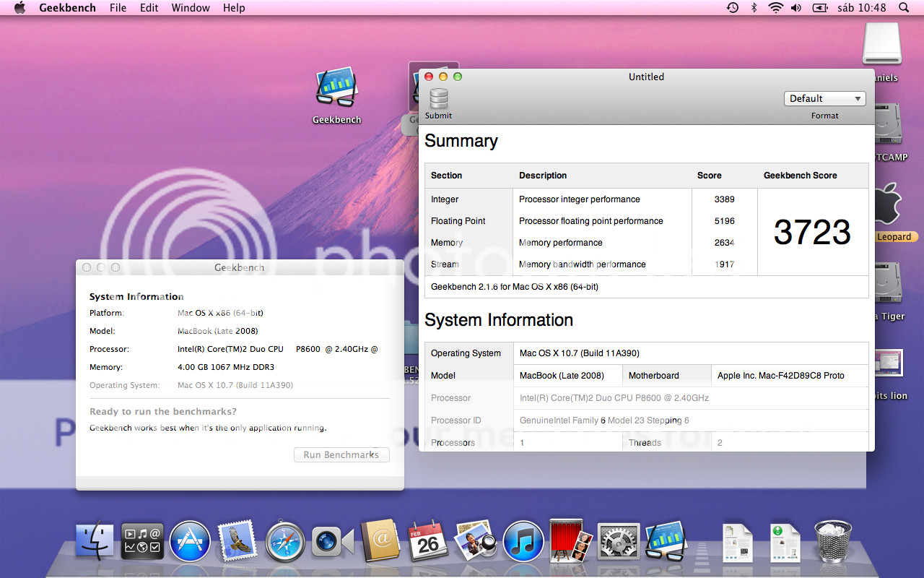Screen dimensions: 924x578
Task: Open Preview in the Dock
Action: [476, 540]
